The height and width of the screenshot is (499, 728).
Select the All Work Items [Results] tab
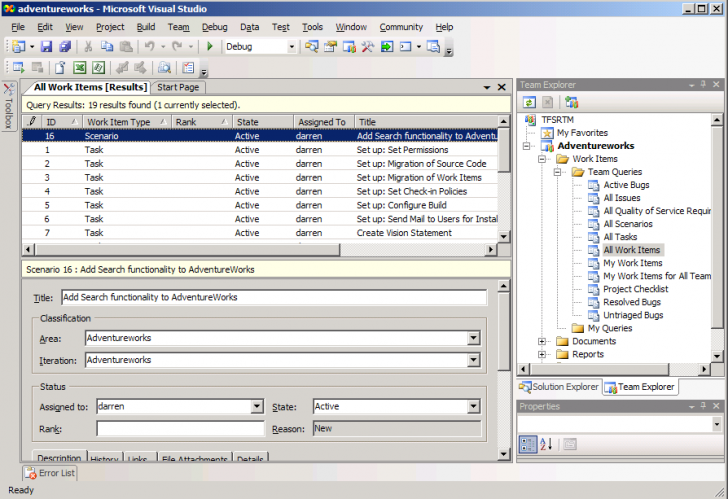click(91, 87)
